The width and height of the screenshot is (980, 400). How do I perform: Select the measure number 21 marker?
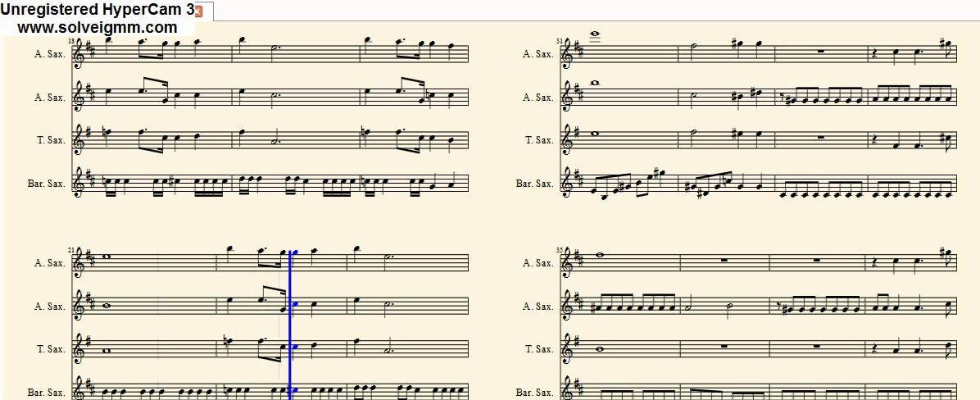(72, 250)
